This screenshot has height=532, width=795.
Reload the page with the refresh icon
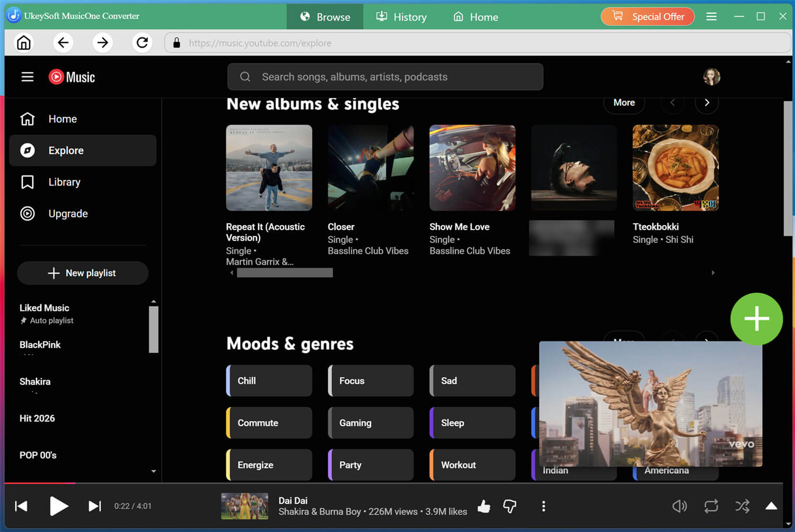pyautogui.click(x=142, y=42)
